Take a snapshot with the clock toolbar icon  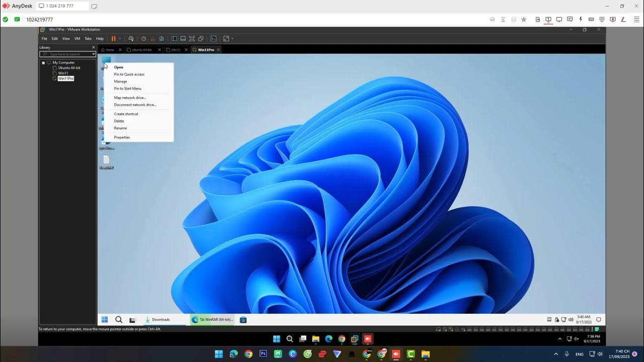(x=143, y=39)
